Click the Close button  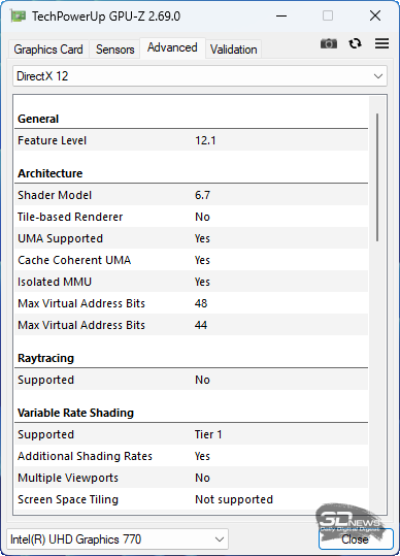pos(356,539)
